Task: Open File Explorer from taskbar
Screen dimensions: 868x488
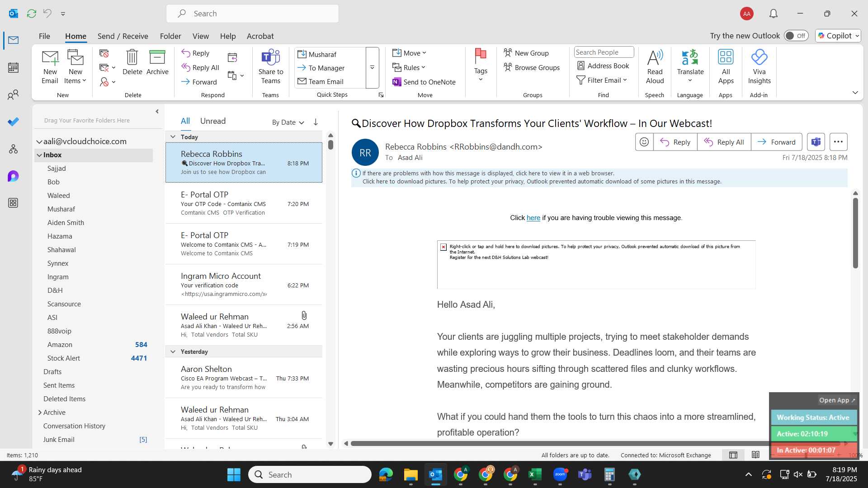Action: point(410,474)
